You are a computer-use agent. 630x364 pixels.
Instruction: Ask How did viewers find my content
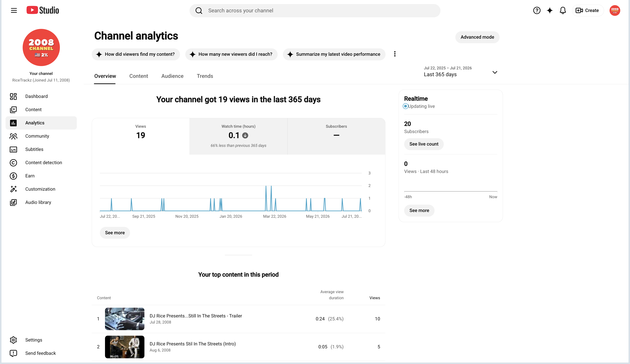click(136, 54)
